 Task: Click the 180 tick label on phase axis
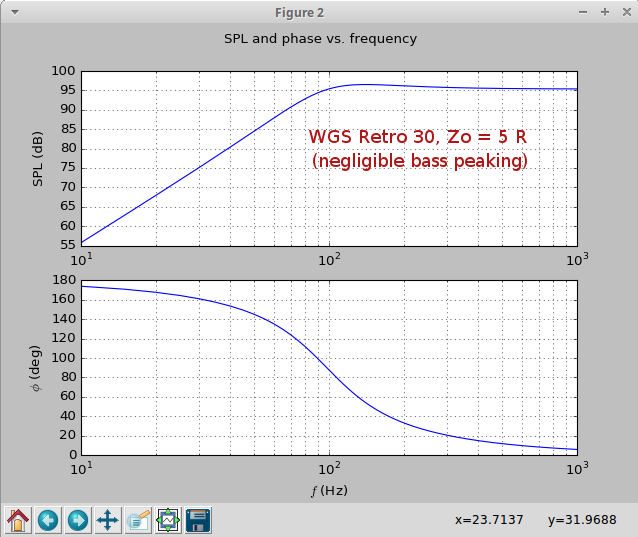click(64, 280)
